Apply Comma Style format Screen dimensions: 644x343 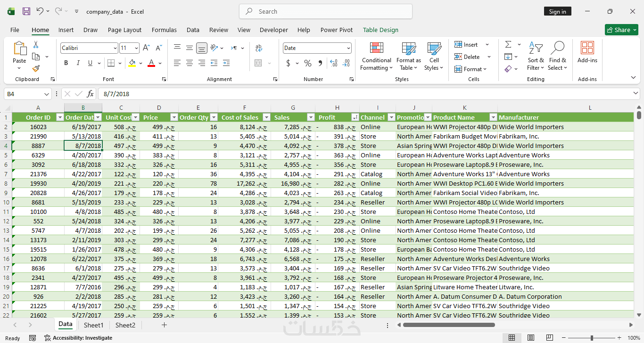(320, 63)
